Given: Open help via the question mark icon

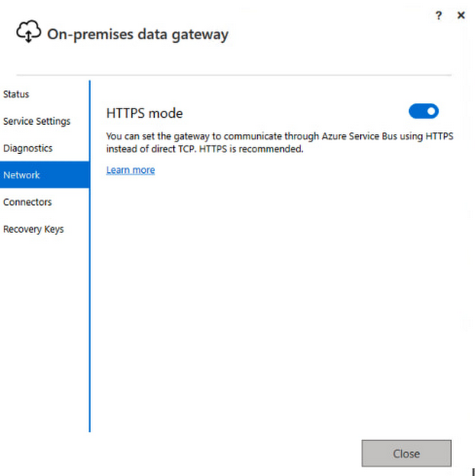Looking at the screenshot, I should [438, 16].
